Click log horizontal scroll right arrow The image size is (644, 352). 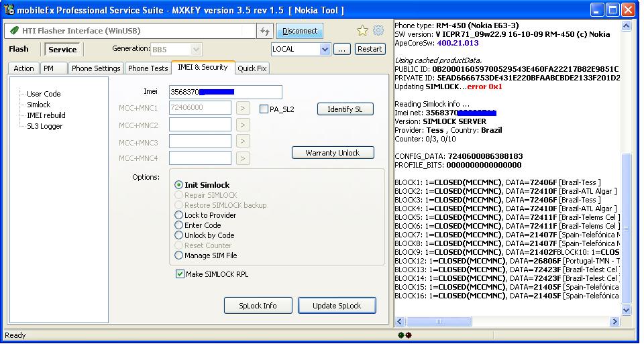[614, 322]
